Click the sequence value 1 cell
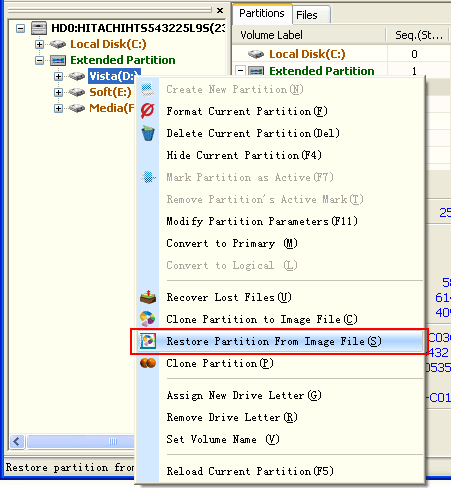Screen dimensions: 451x488 pos(414,71)
